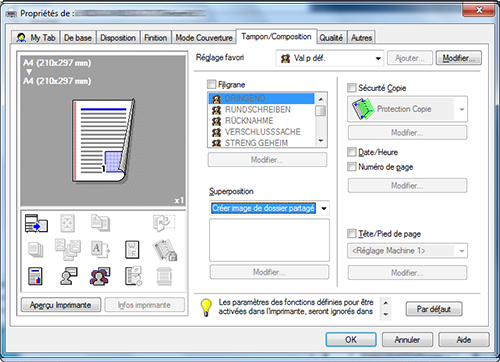Select RUNDSCHREIBEN watermark entry
This screenshot has height=362, width=500.
[262, 110]
